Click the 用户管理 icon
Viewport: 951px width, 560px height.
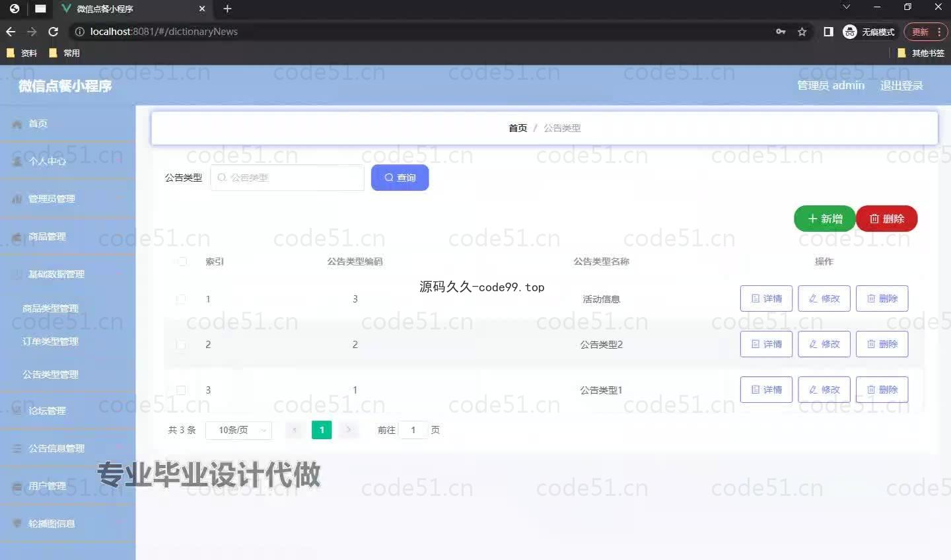pos(17,486)
